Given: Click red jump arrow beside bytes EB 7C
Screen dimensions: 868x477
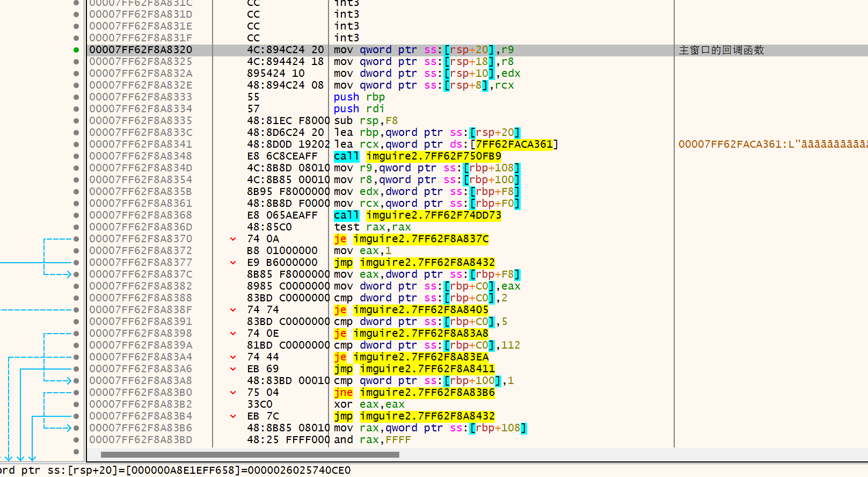Looking at the screenshot, I should point(233,416).
